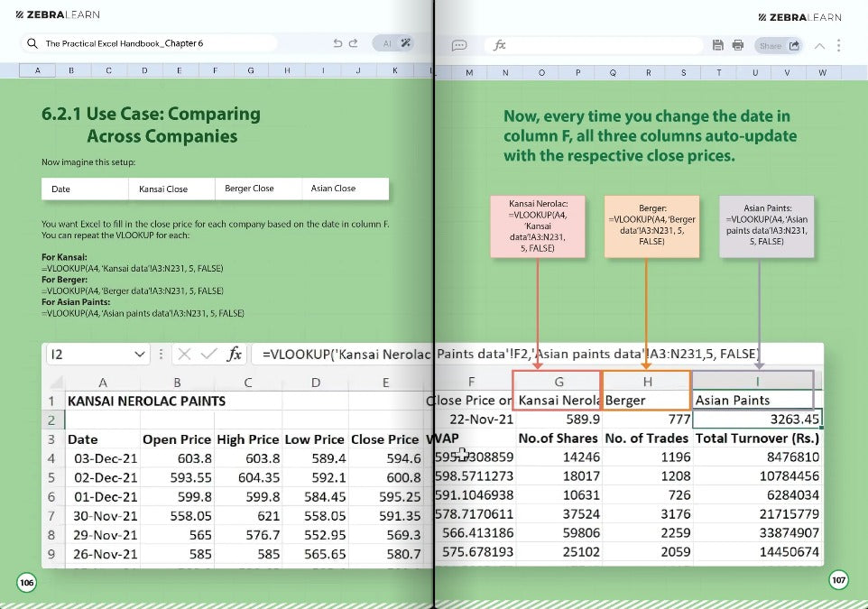Click the 'No. of Trades' header cell
The height and width of the screenshot is (609, 868).
(647, 438)
